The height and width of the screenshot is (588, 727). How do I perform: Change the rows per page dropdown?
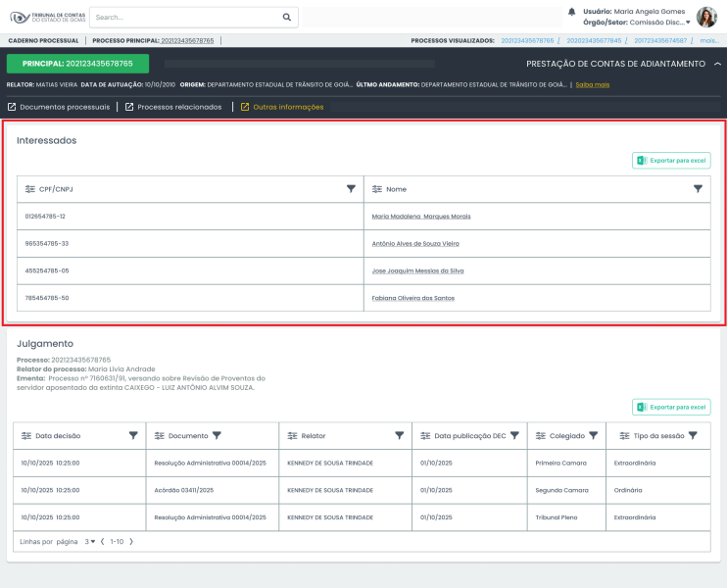pos(89,541)
